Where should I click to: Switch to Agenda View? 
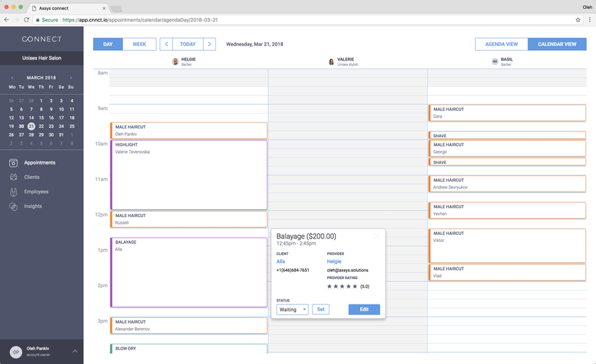pyautogui.click(x=501, y=44)
